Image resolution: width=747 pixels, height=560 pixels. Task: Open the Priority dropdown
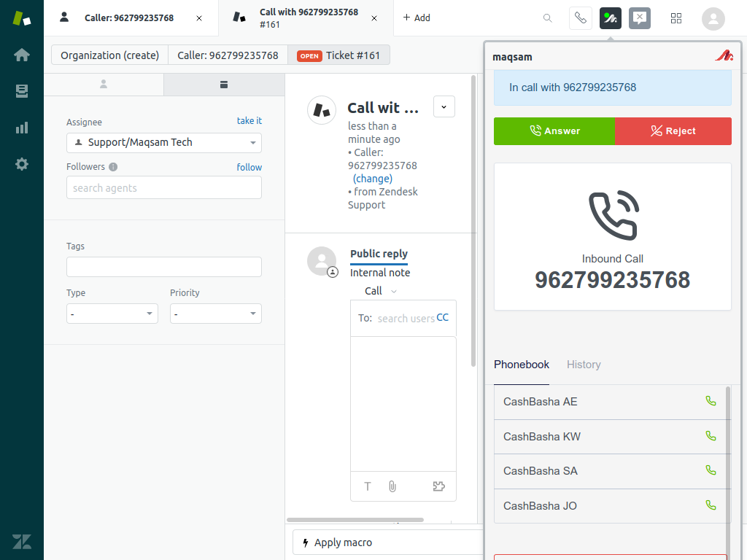[x=216, y=314]
